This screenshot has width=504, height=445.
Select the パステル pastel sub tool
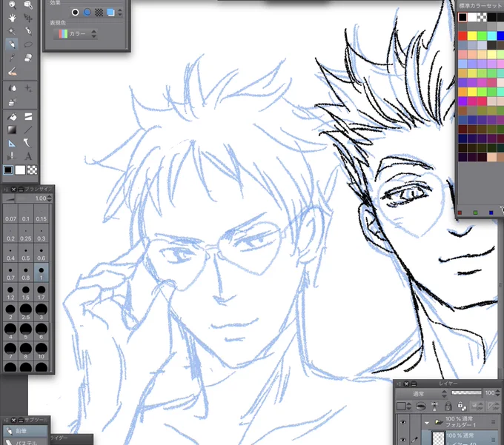tap(26, 442)
